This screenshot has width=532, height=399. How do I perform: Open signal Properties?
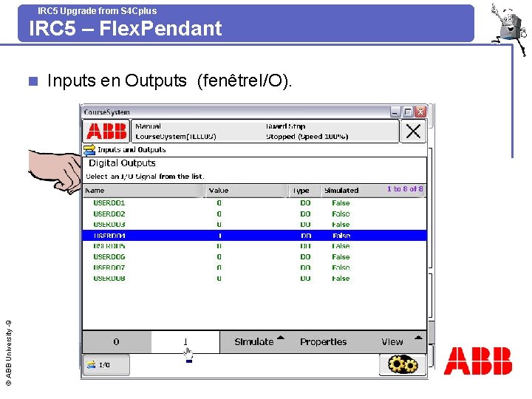tap(324, 341)
